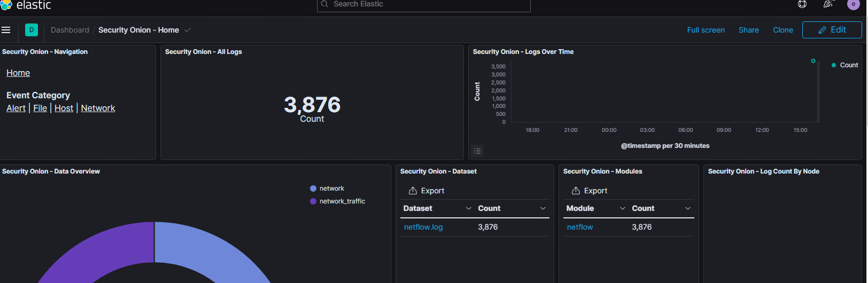This screenshot has height=283, width=868.
Task: Open the Module column sort dropdown
Action: click(x=623, y=208)
